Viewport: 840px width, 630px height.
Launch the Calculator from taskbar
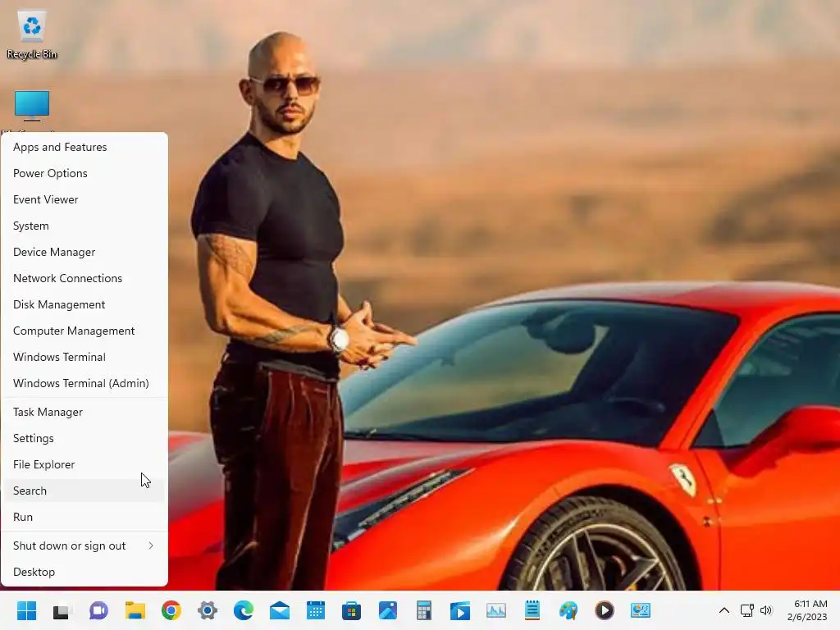pyautogui.click(x=424, y=610)
